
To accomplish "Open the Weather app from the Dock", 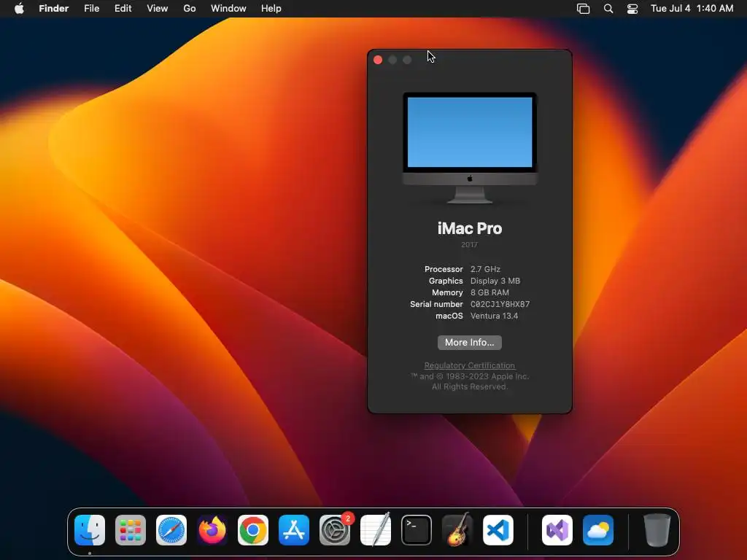I will click(x=598, y=530).
